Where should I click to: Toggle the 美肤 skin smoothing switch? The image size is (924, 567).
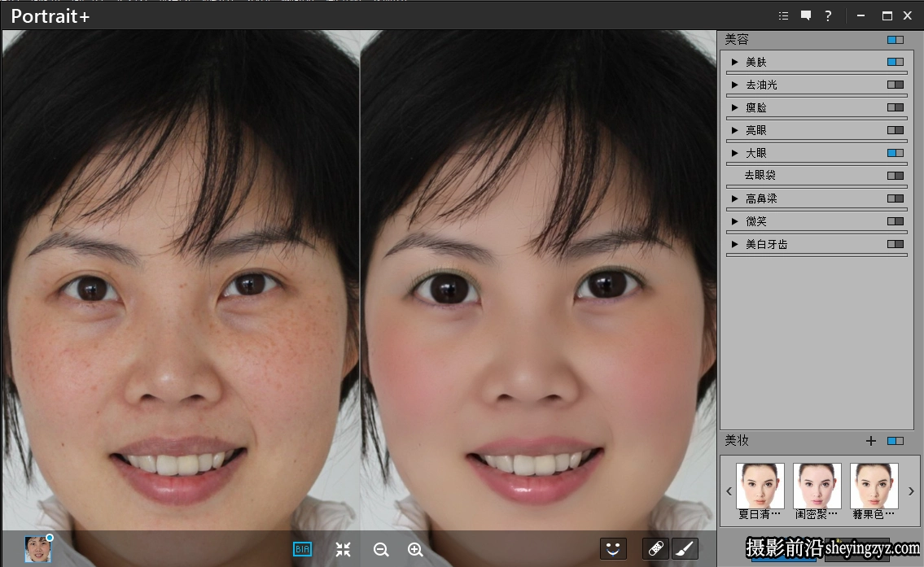click(896, 62)
